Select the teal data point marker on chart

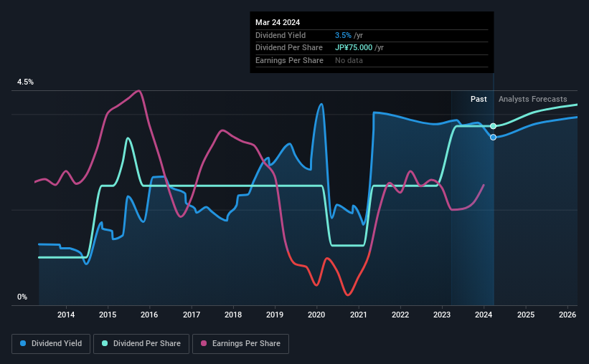(493, 126)
